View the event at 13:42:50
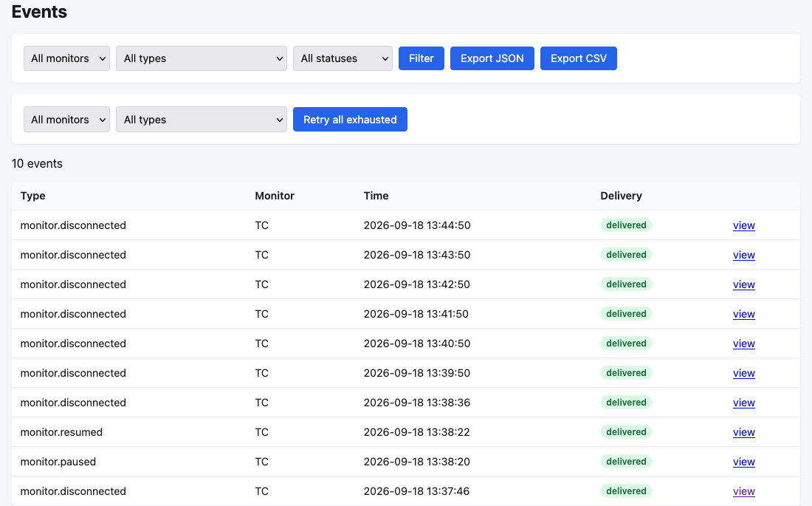The image size is (812, 506). pyautogui.click(x=743, y=284)
